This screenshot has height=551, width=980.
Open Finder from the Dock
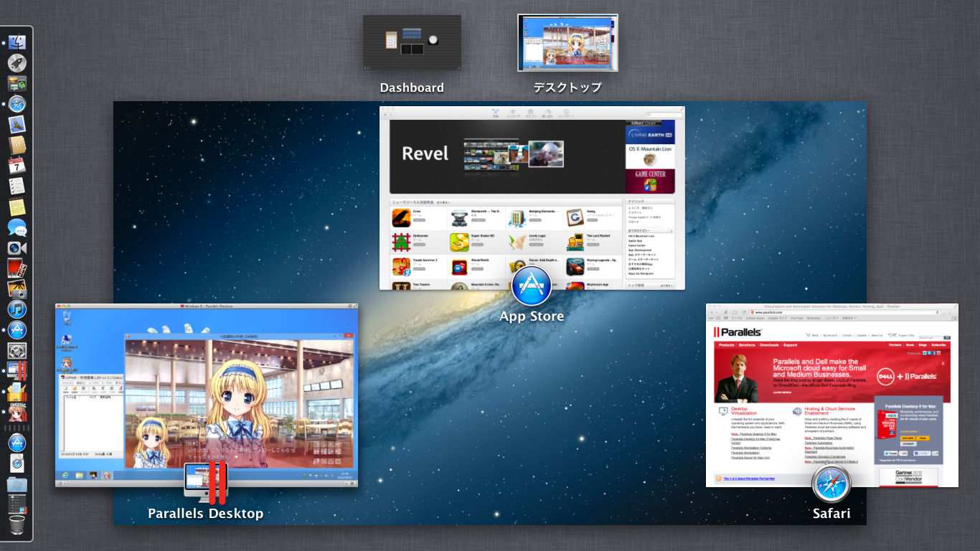point(17,42)
